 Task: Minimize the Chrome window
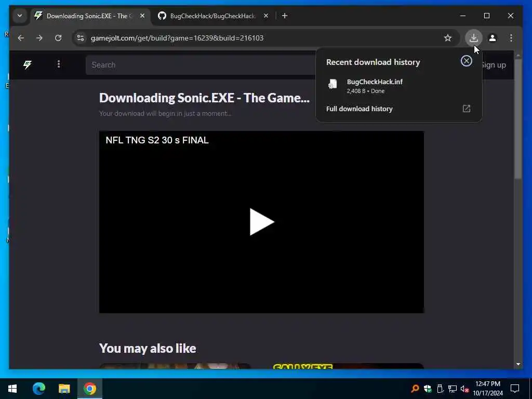(x=463, y=16)
